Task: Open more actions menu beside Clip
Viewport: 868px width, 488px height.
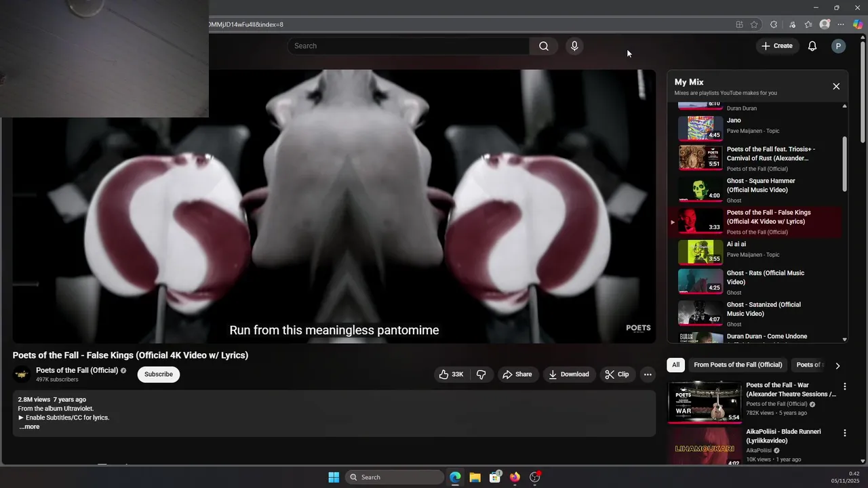Action: coord(648,374)
